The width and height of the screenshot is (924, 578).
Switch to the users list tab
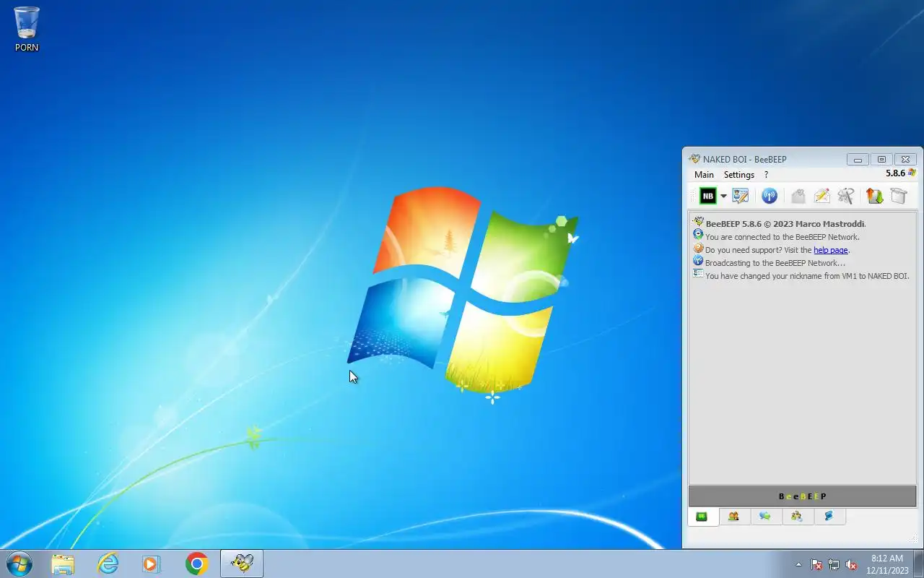click(x=733, y=517)
